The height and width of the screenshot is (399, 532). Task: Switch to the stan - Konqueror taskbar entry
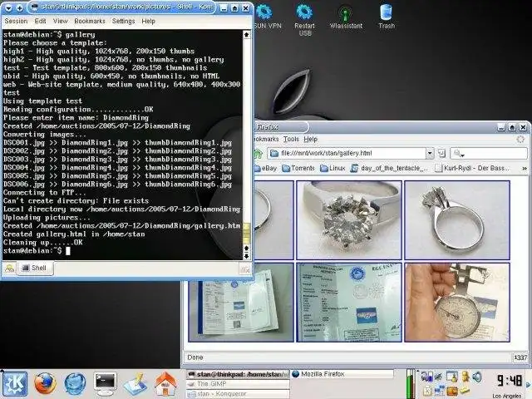[x=238, y=394]
